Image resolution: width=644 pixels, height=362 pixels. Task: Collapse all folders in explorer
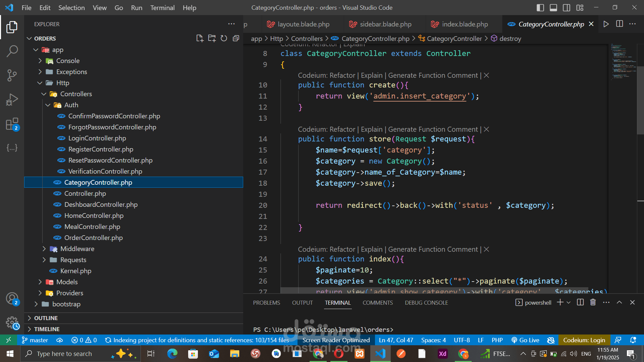pos(236,39)
